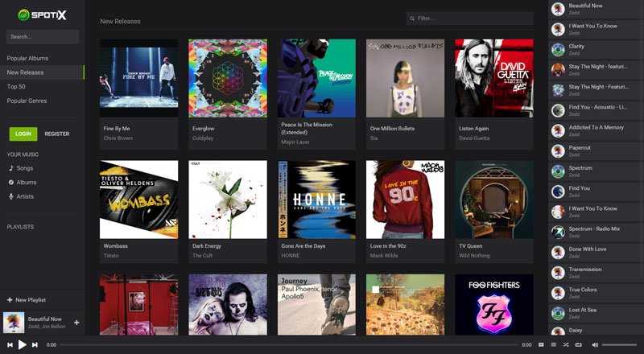Select True Colors in queue
644x354 pixels.
pos(596,293)
